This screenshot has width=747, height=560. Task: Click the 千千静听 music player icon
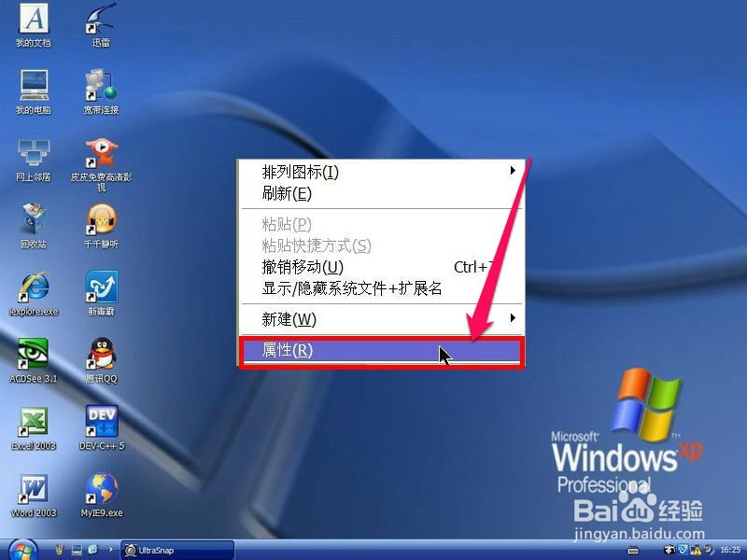101,226
